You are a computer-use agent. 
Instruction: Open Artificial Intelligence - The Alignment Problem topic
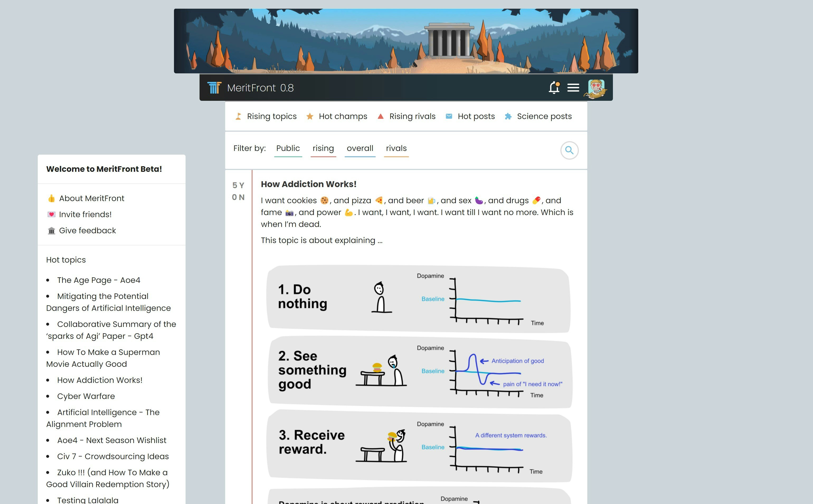[103, 418]
